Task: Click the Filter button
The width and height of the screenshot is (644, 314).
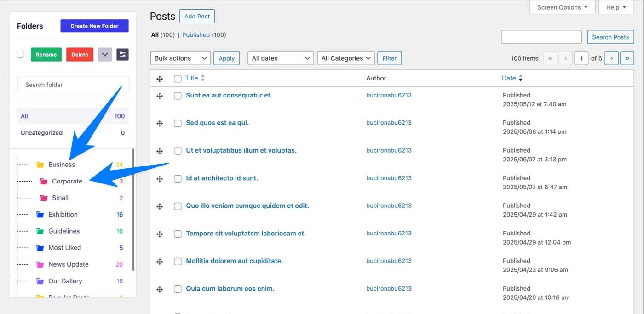Action: [390, 58]
